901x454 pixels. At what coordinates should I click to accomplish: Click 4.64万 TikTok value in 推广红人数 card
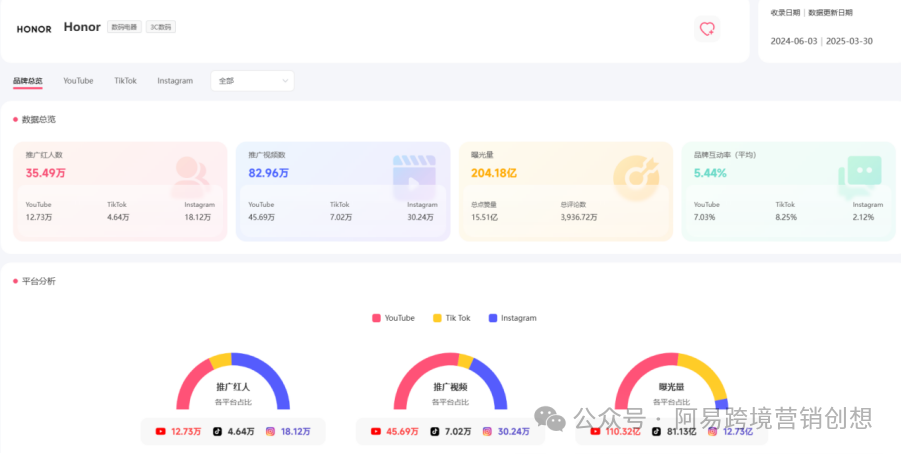click(x=118, y=218)
